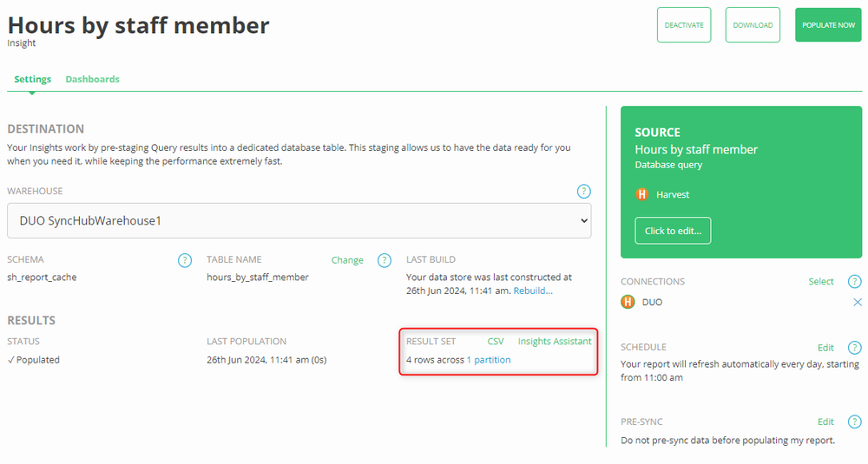868x464 pixels.
Task: Switch to the Dashboards tab
Action: pos(93,79)
